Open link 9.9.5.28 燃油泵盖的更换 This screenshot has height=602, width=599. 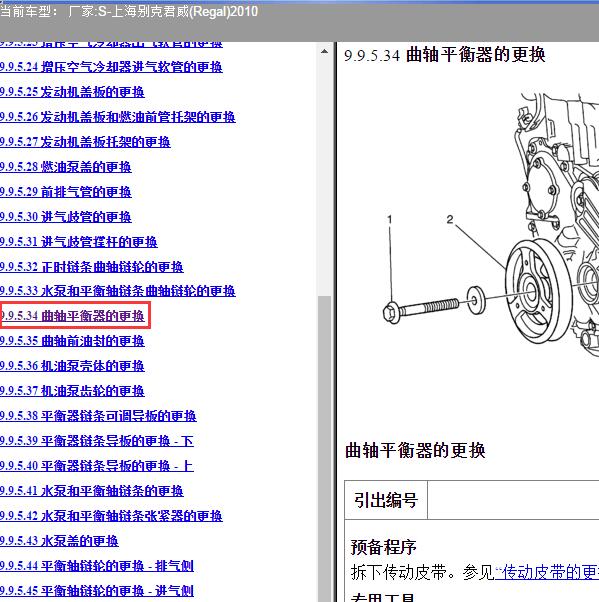[x=66, y=167]
